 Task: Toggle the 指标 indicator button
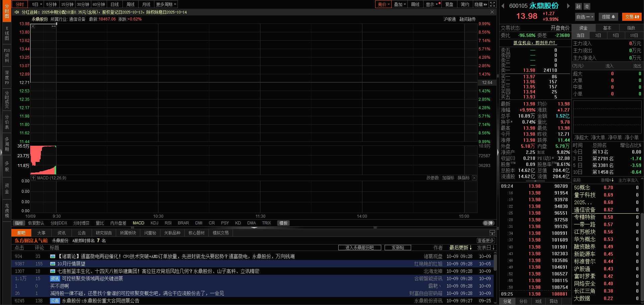pyautogui.click(x=19, y=223)
